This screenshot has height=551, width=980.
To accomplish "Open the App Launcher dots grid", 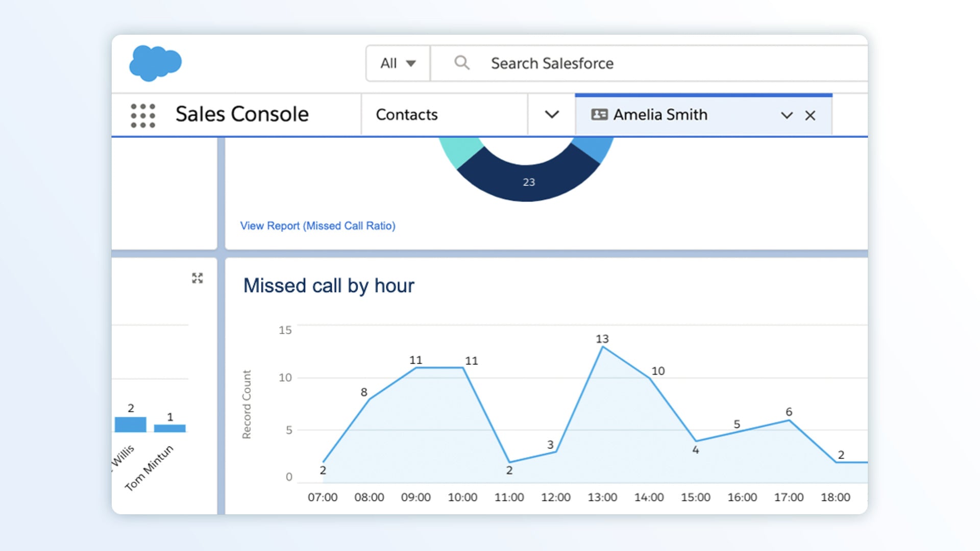I will point(143,115).
